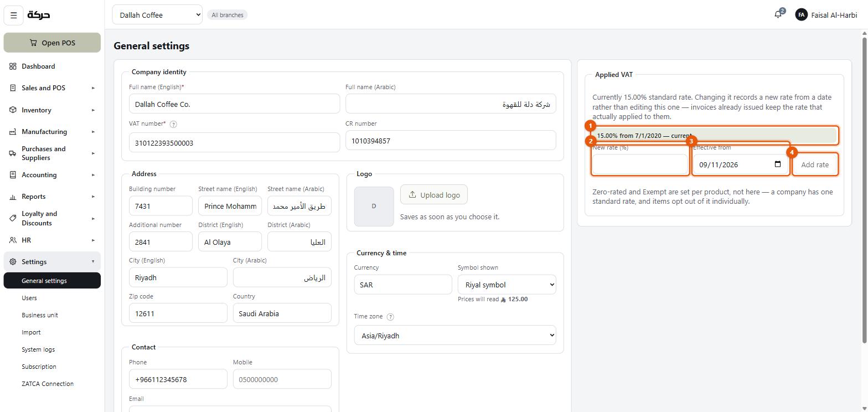Click the Dashboard grid icon

(x=13, y=66)
